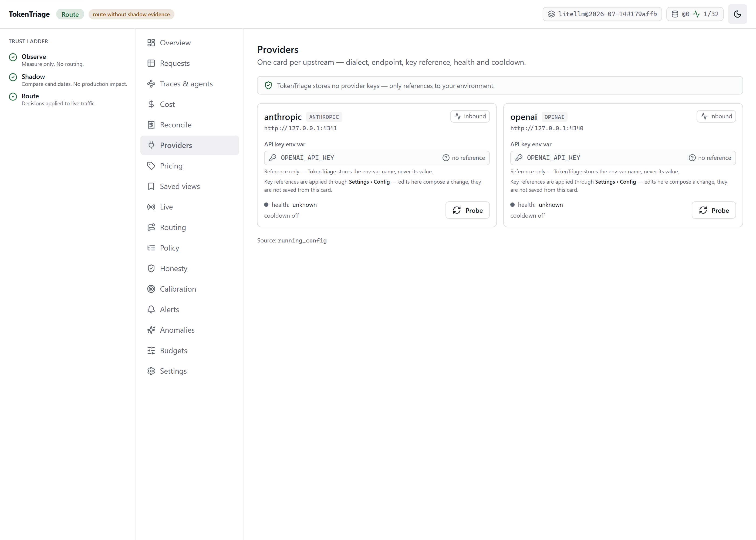The image size is (756, 540).
Task: Click the Requests table icon
Action: tap(151, 63)
